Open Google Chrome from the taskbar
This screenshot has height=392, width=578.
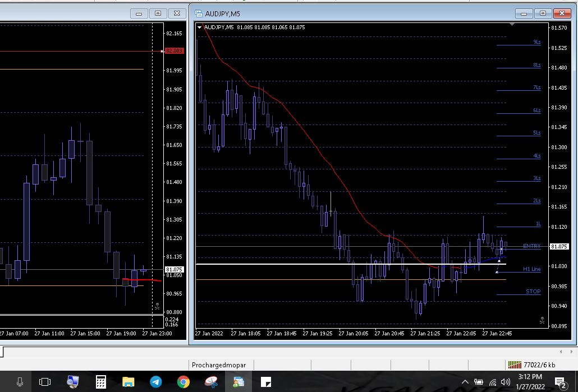(183, 382)
